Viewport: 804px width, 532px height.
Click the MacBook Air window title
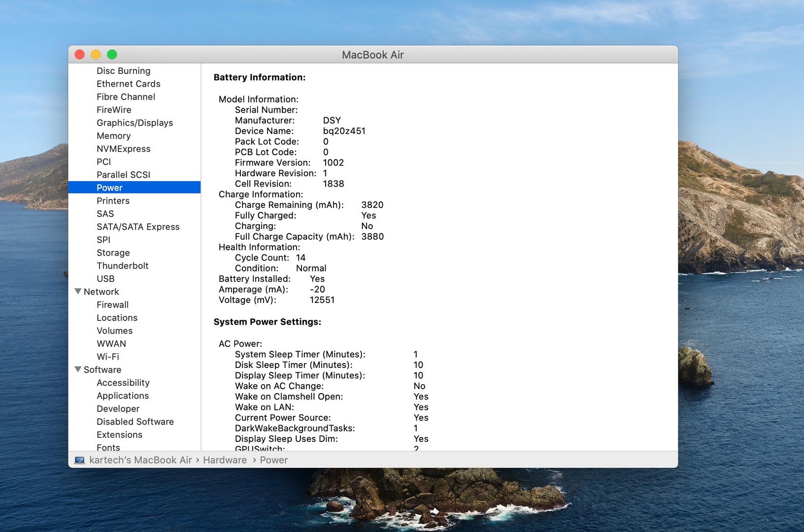point(373,55)
